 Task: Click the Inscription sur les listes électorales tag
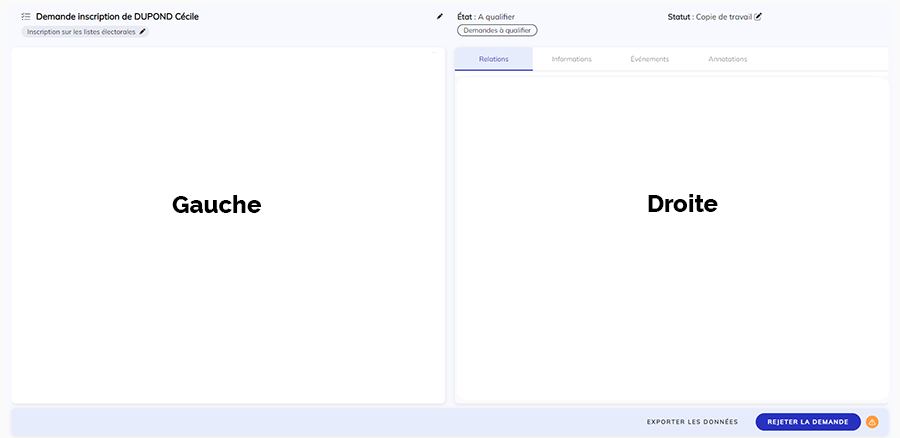point(80,32)
